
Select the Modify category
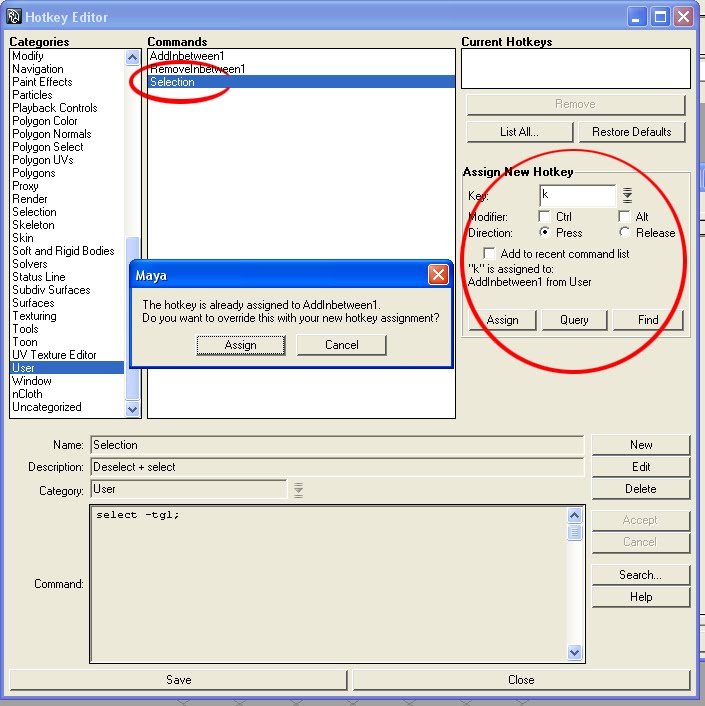[67, 56]
